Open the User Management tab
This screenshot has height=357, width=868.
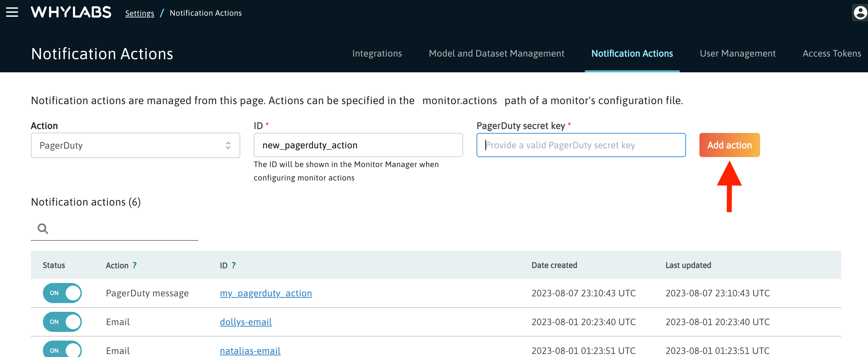click(x=738, y=53)
